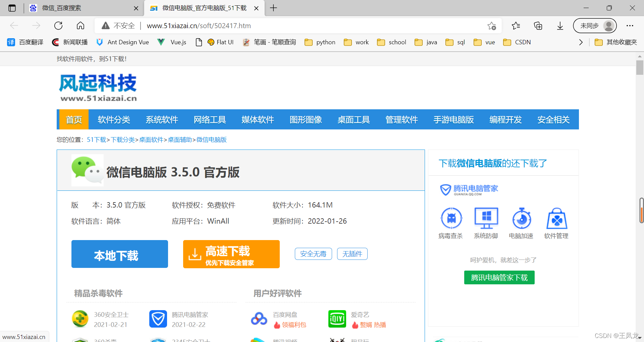Viewport: 644px width, 342px height.
Task: Open the downloads icon in toolbar
Action: click(560, 26)
